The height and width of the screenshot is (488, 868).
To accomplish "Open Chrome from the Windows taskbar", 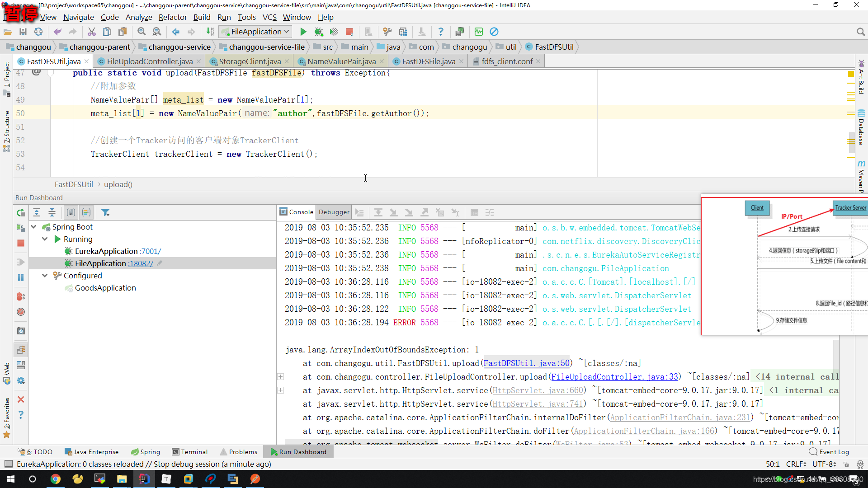I will pyautogui.click(x=56, y=479).
